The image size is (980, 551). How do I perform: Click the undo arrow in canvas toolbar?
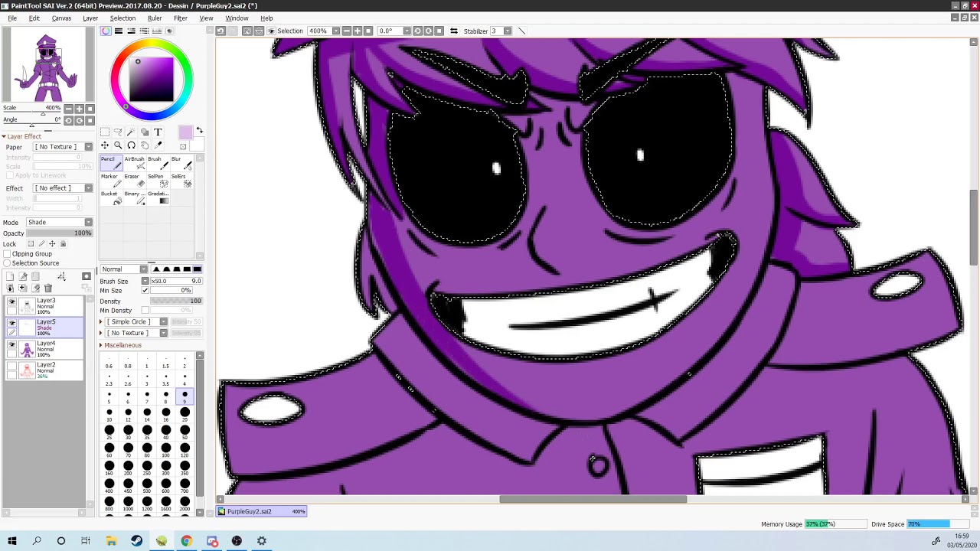pos(220,31)
